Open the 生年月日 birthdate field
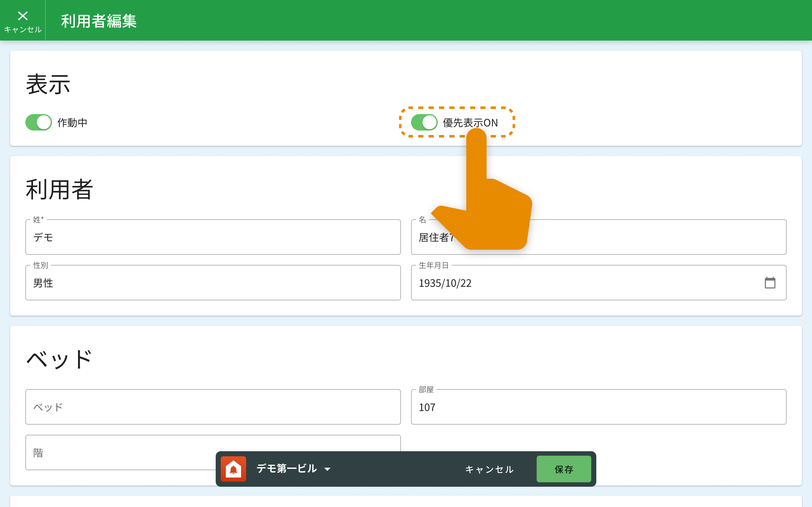812x507 pixels. coord(570,283)
